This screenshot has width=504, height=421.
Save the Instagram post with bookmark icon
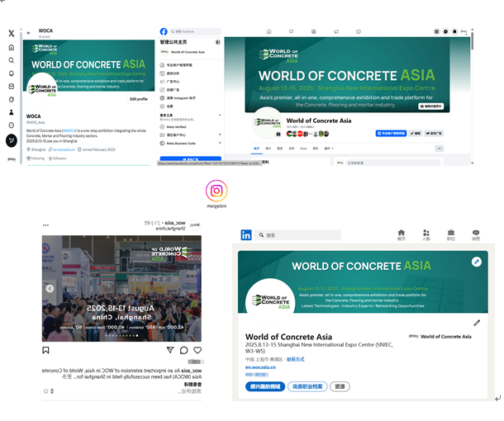coord(45,350)
